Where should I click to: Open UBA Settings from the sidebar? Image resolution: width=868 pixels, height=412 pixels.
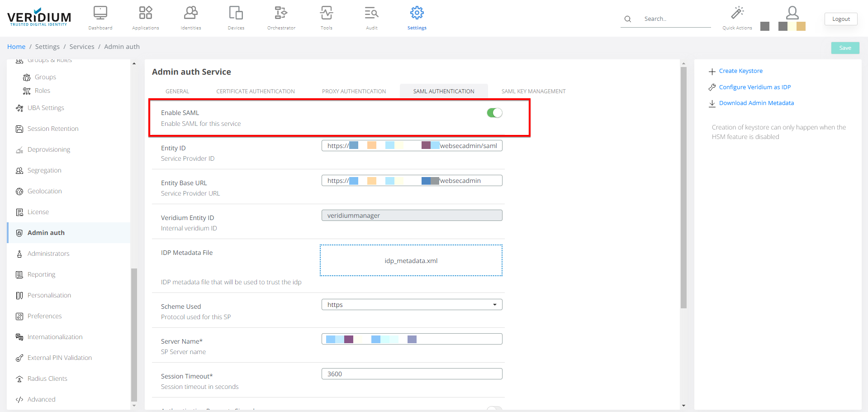pyautogui.click(x=45, y=108)
